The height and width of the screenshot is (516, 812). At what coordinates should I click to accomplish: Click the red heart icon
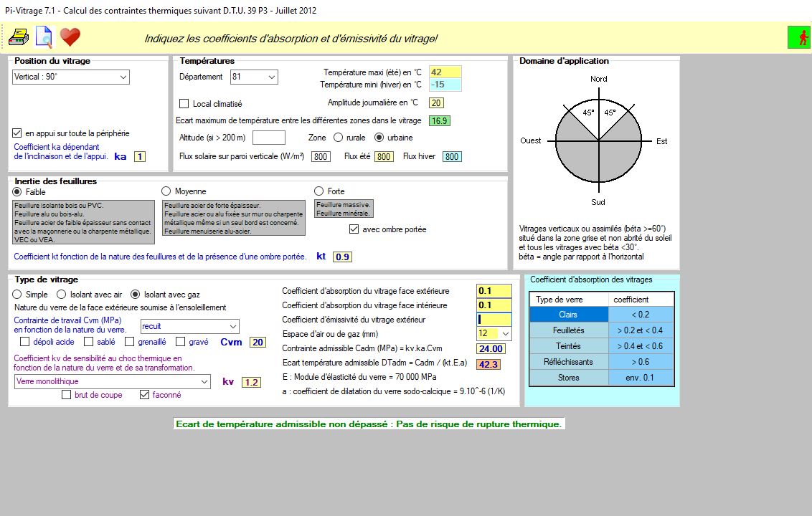(x=70, y=37)
